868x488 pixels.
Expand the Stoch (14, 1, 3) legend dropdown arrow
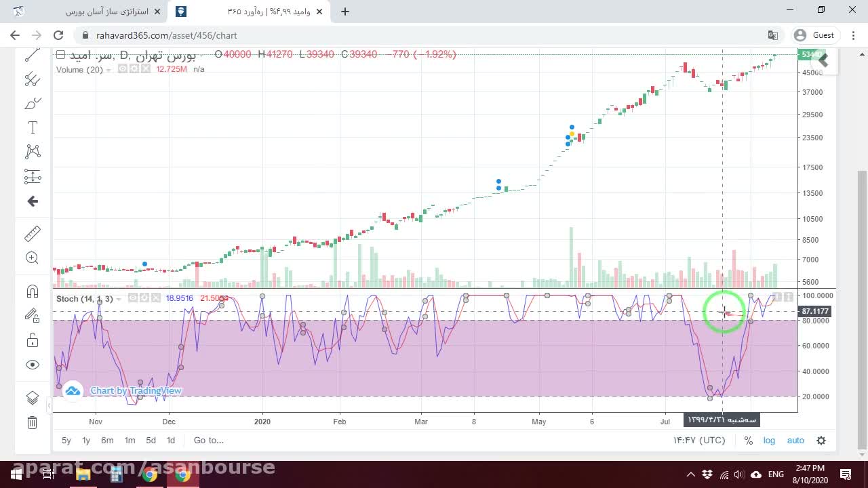point(119,299)
